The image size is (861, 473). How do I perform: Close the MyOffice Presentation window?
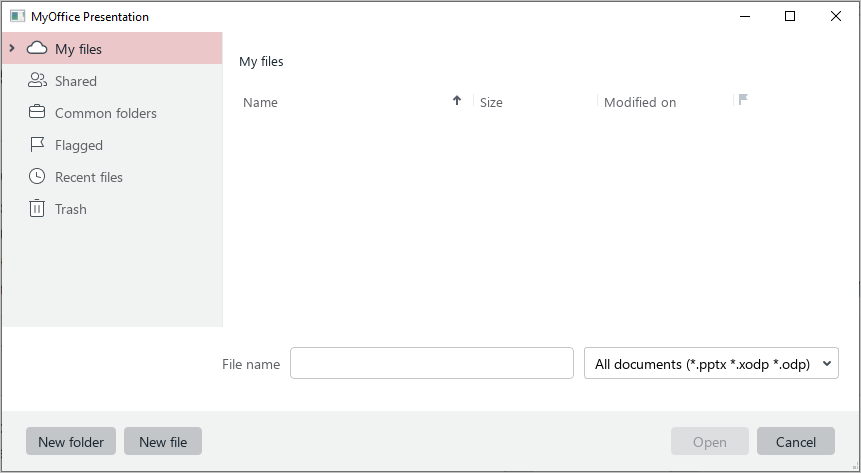pyautogui.click(x=836, y=16)
